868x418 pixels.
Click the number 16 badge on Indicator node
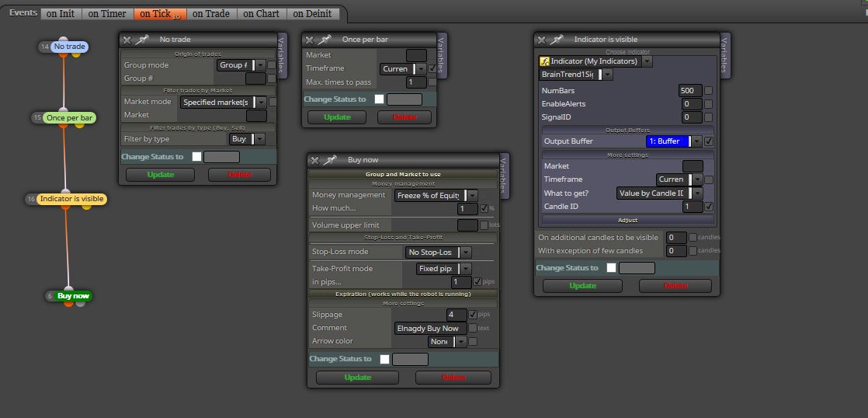31,200
